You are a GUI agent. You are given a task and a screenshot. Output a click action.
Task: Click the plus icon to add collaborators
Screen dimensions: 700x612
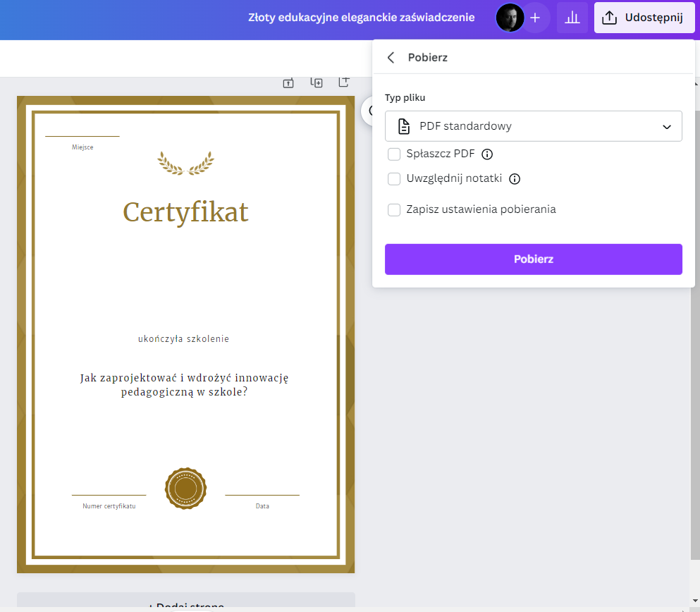(x=535, y=18)
